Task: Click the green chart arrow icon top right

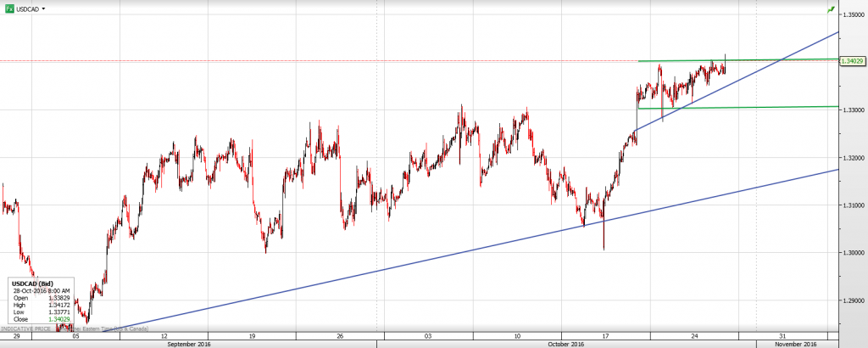Action: point(831,9)
